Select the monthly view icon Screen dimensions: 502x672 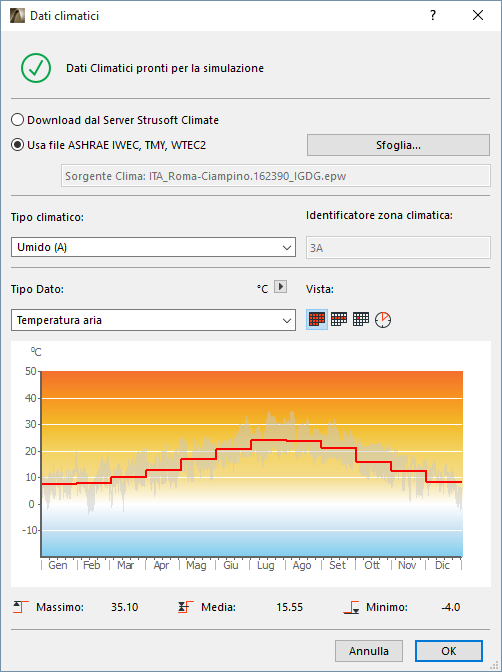pyautogui.click(x=317, y=319)
